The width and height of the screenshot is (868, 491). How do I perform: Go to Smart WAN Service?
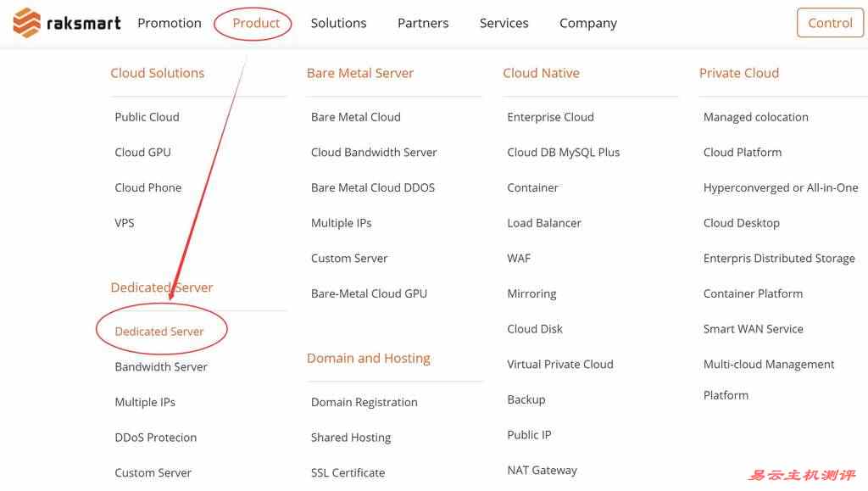coord(753,329)
